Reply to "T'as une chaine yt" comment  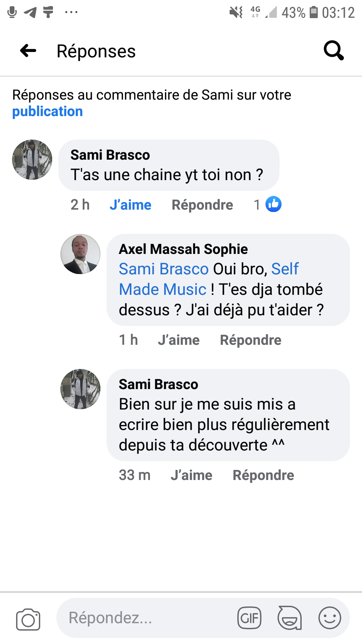[202, 205]
